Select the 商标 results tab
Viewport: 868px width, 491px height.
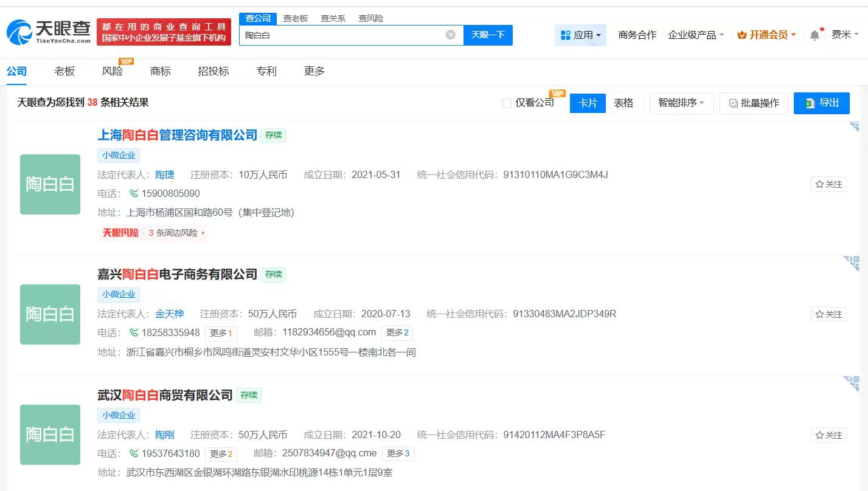pyautogui.click(x=161, y=72)
